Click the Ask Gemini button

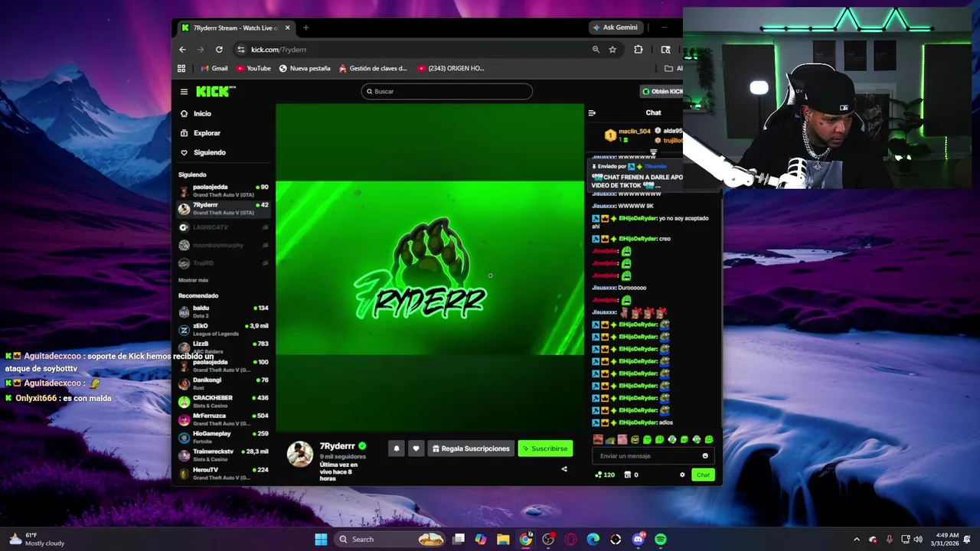tap(615, 28)
